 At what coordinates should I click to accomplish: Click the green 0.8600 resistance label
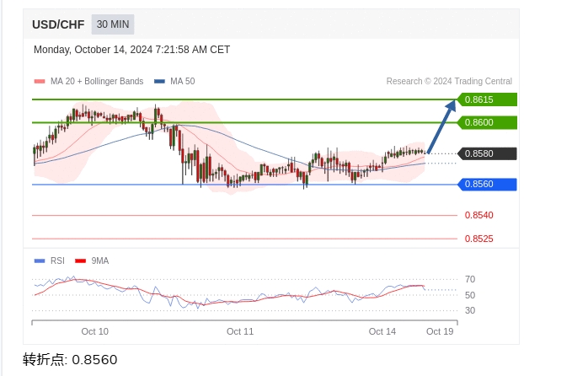click(x=487, y=122)
